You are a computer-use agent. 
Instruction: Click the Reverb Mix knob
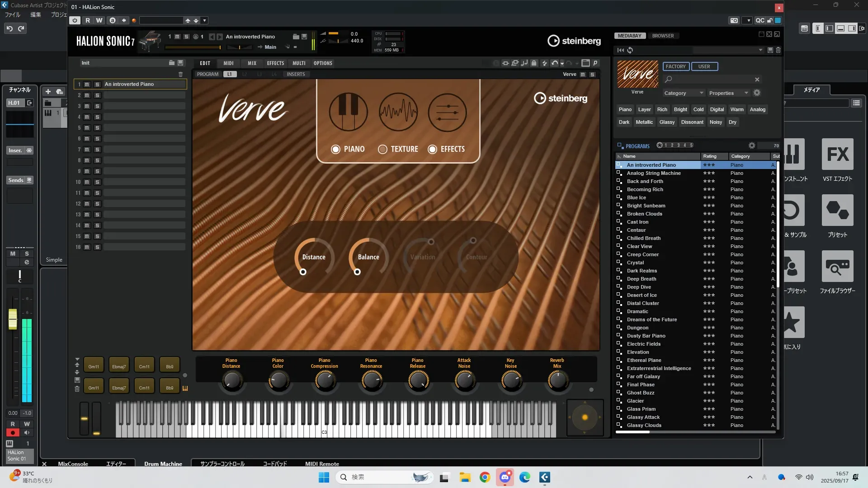coord(557,380)
